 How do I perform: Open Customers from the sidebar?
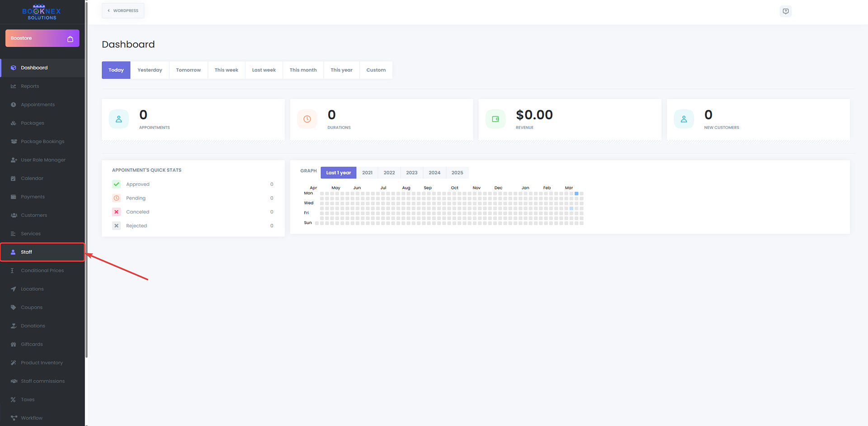[x=33, y=215]
